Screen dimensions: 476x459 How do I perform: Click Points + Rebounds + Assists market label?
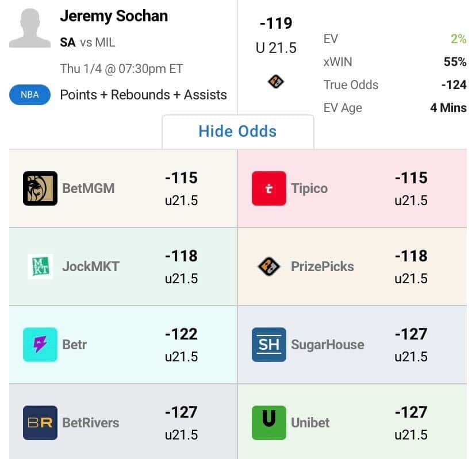[x=143, y=95]
